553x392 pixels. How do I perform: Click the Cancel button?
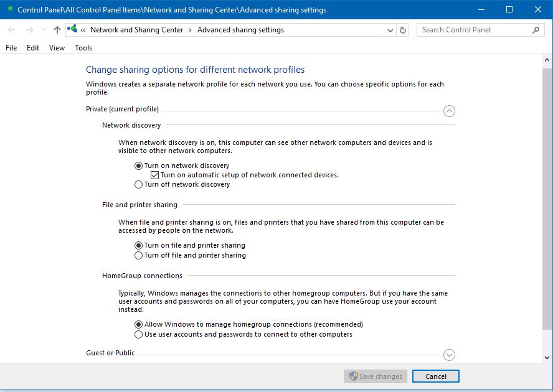tap(435, 376)
